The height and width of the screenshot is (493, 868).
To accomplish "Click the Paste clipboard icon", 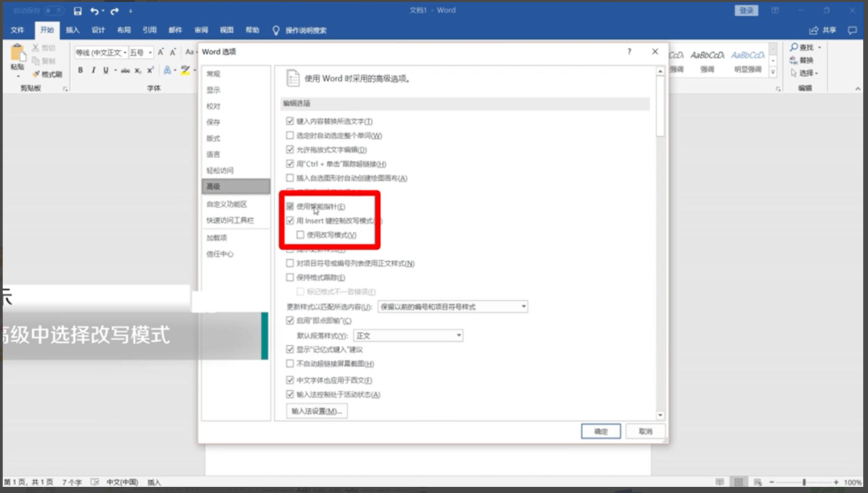I will click(18, 54).
